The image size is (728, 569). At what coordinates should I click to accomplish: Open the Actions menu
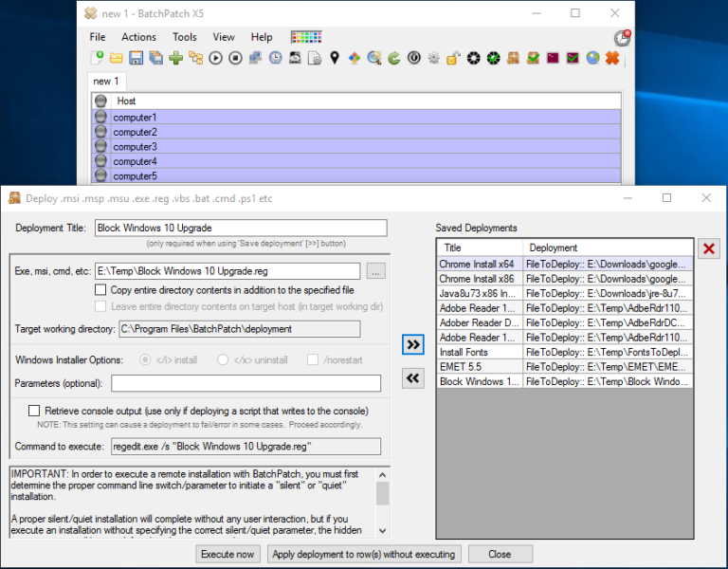[138, 37]
